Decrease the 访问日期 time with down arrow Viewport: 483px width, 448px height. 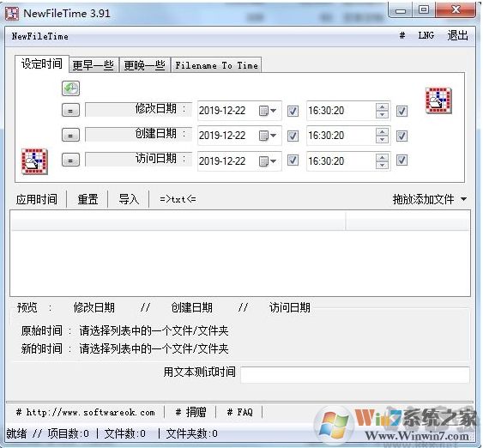(x=382, y=165)
